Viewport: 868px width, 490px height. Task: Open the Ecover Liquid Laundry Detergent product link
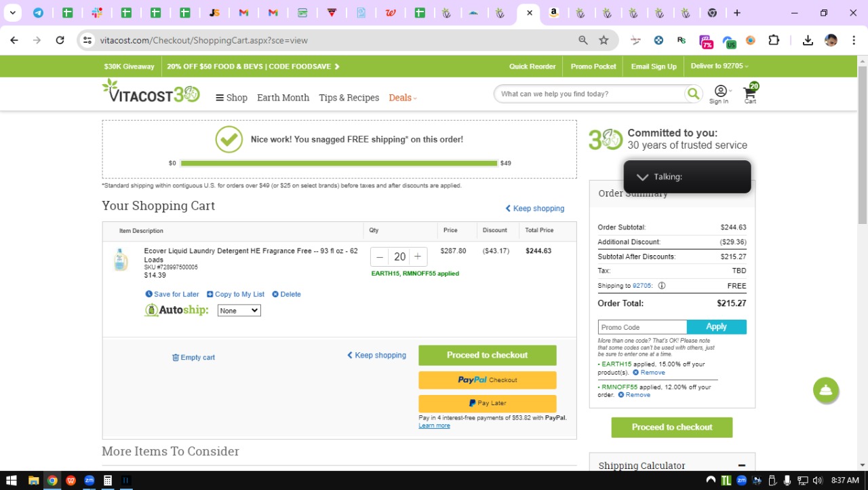click(251, 255)
